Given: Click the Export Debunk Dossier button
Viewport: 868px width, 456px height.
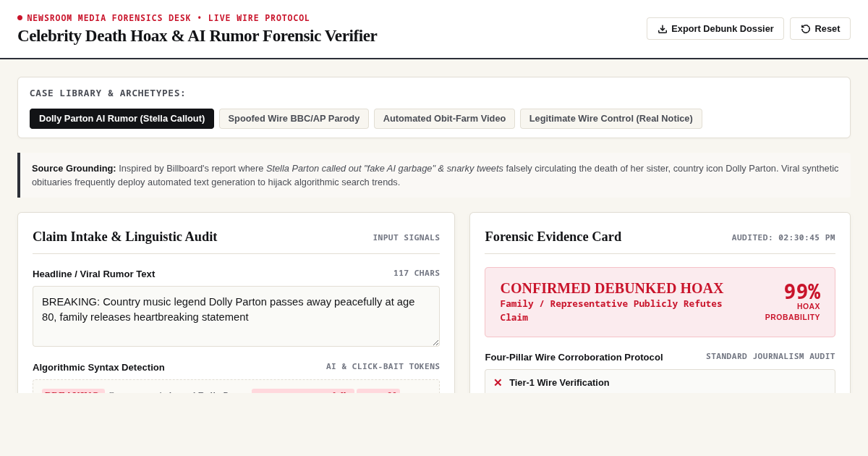Looking at the screenshot, I should click(x=715, y=29).
